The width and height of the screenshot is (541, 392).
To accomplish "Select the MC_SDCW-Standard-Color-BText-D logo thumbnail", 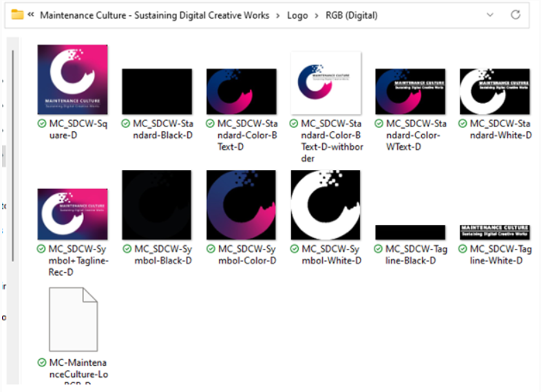I will click(242, 91).
